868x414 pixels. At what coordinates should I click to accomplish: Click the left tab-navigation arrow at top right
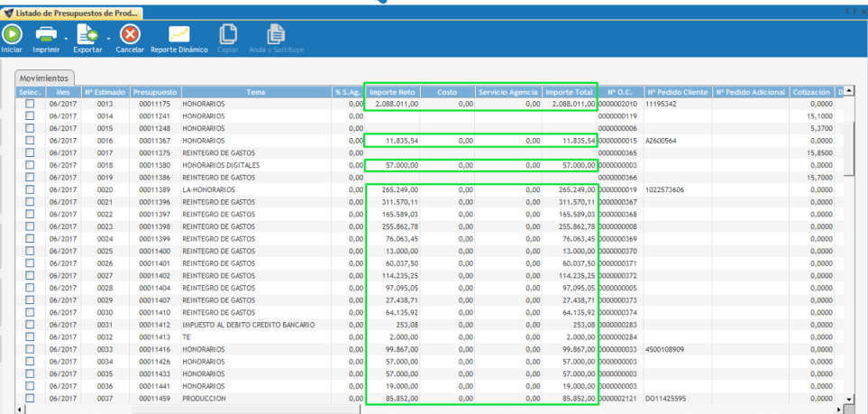pos(847,10)
